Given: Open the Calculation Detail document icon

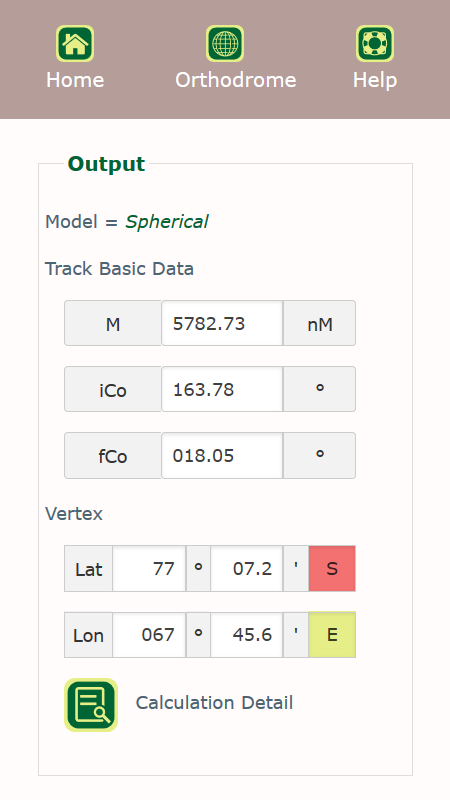Looking at the screenshot, I should pos(91,705).
